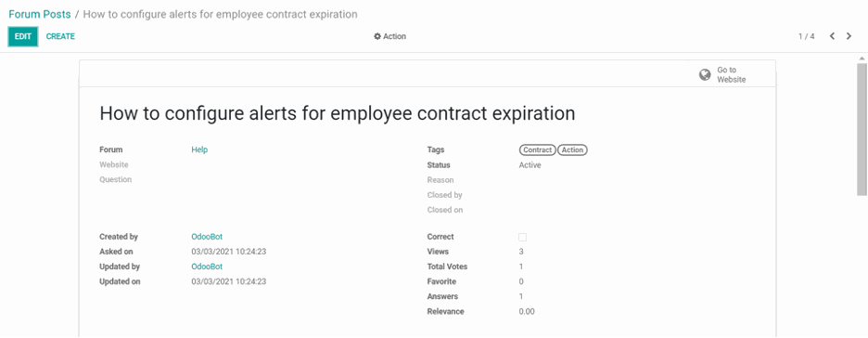Viewport: 868px width, 338px height.
Task: Toggle the Correct checkbox
Action: tap(523, 237)
